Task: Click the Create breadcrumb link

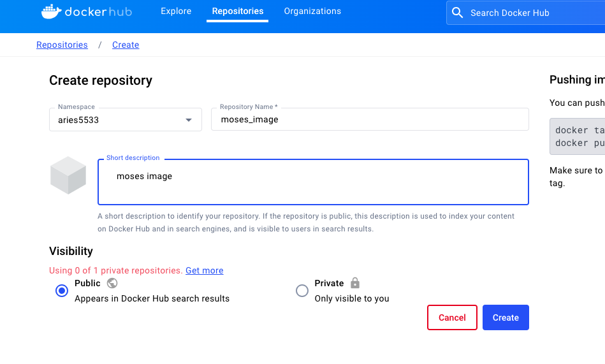Action: point(126,45)
